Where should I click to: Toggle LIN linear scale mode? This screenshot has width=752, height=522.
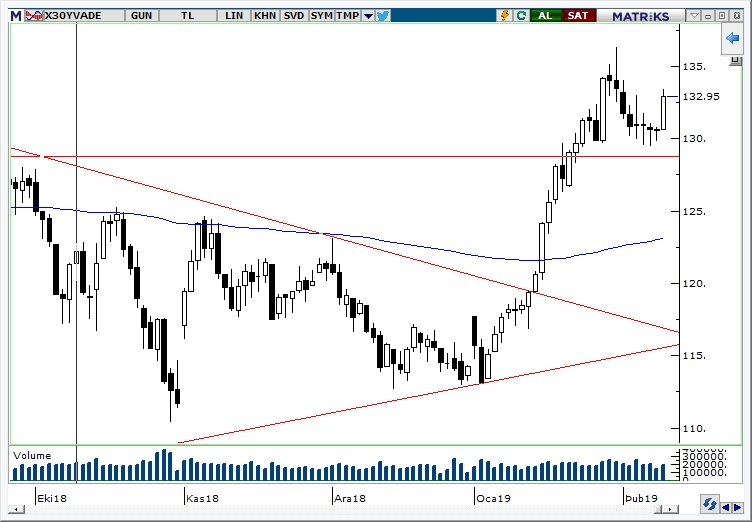[x=234, y=16]
